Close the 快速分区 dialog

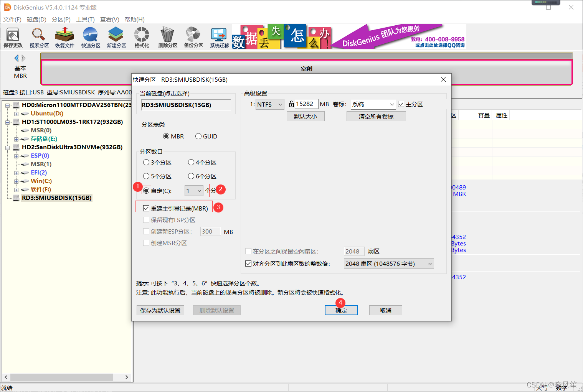443,79
